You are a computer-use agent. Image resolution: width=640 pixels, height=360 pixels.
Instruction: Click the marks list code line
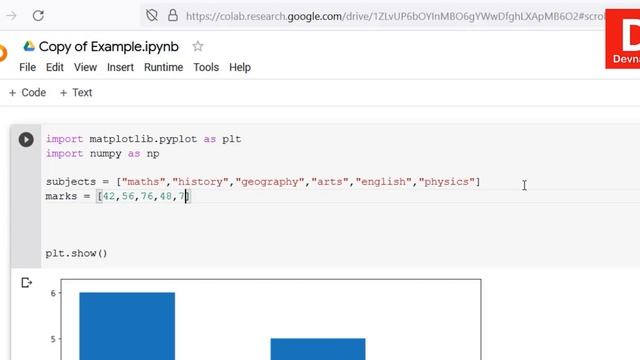(x=118, y=196)
